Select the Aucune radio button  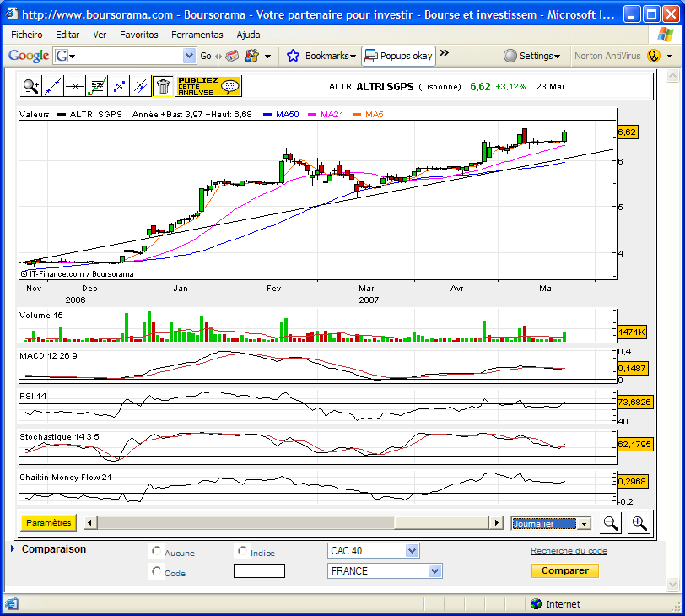point(156,551)
